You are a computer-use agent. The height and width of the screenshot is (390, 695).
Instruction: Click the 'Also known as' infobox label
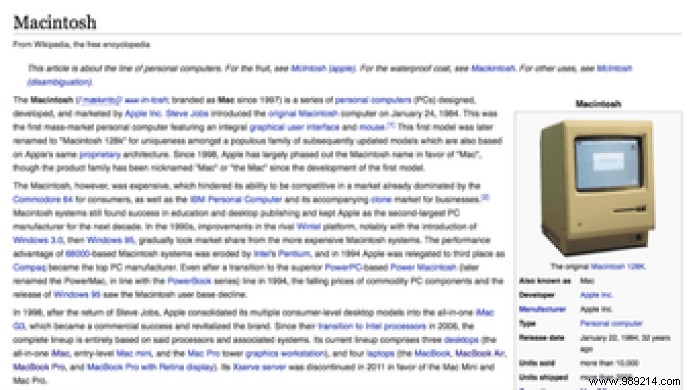[x=545, y=281]
